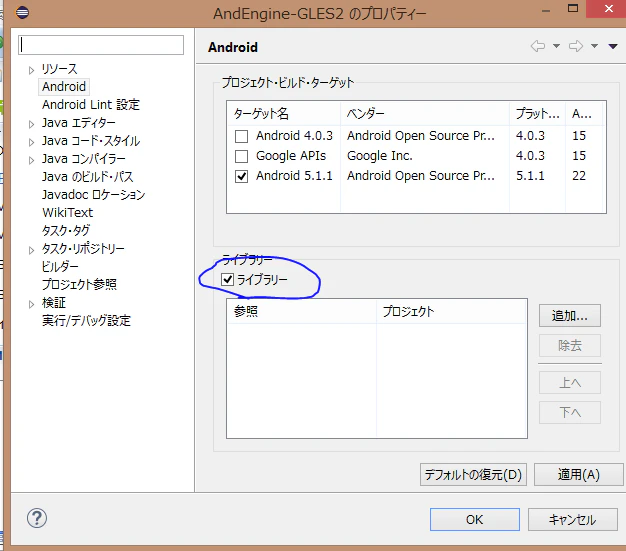Expand the Java コード・スタイル node
626x551 pixels.
tap(32, 142)
